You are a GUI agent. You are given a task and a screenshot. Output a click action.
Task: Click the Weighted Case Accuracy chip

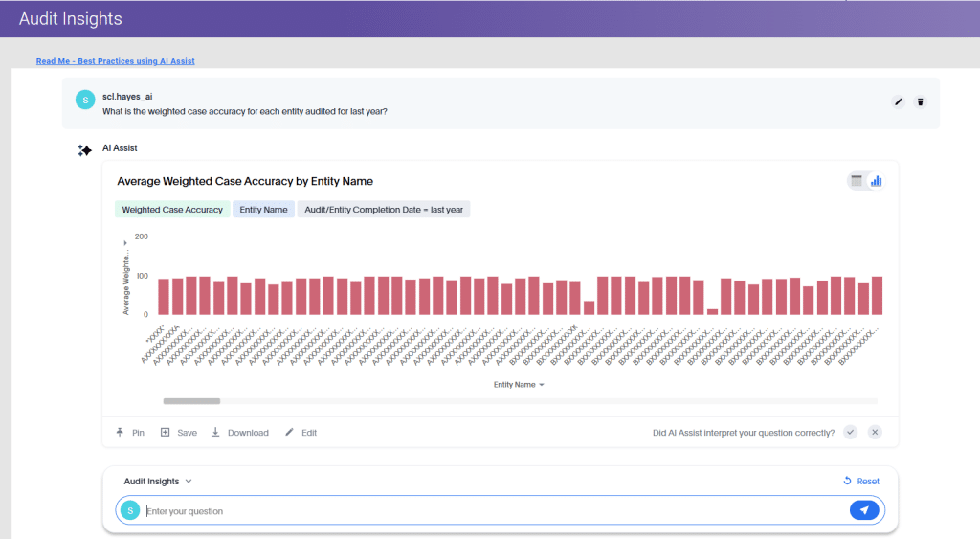[x=172, y=210]
